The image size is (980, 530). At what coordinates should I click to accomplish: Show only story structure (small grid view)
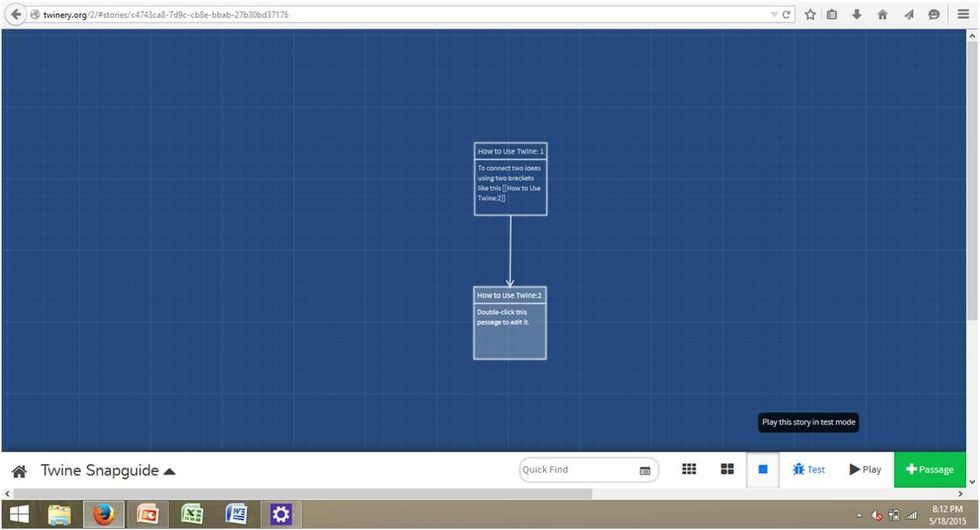(689, 469)
